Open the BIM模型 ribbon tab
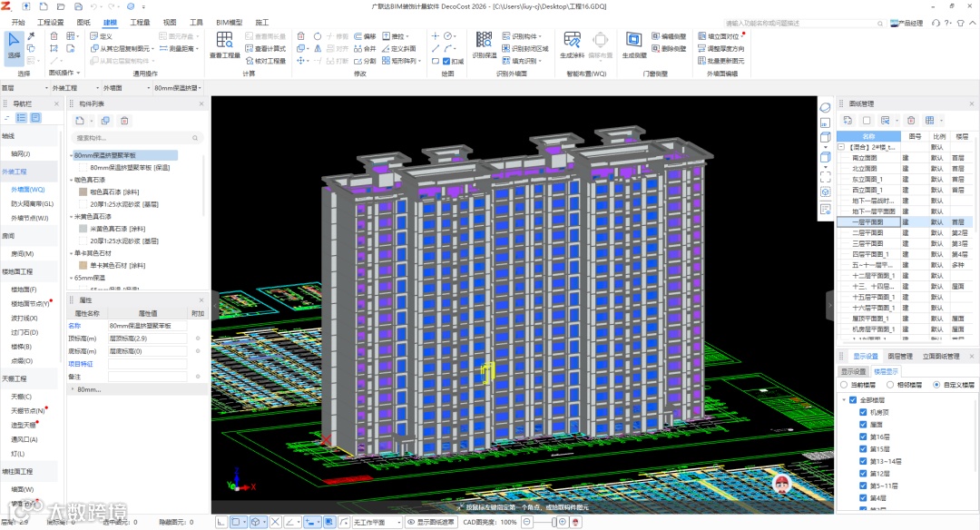Screen dimensions: 980x530 coord(230,23)
